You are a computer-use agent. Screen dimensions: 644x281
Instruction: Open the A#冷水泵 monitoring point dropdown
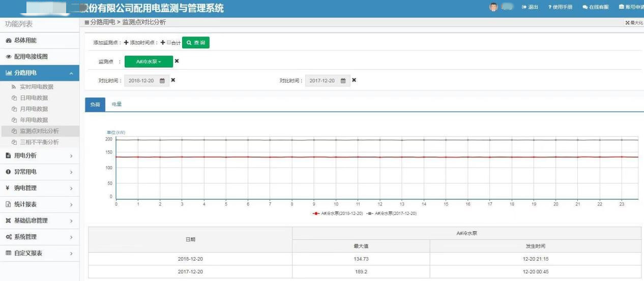[x=149, y=61]
